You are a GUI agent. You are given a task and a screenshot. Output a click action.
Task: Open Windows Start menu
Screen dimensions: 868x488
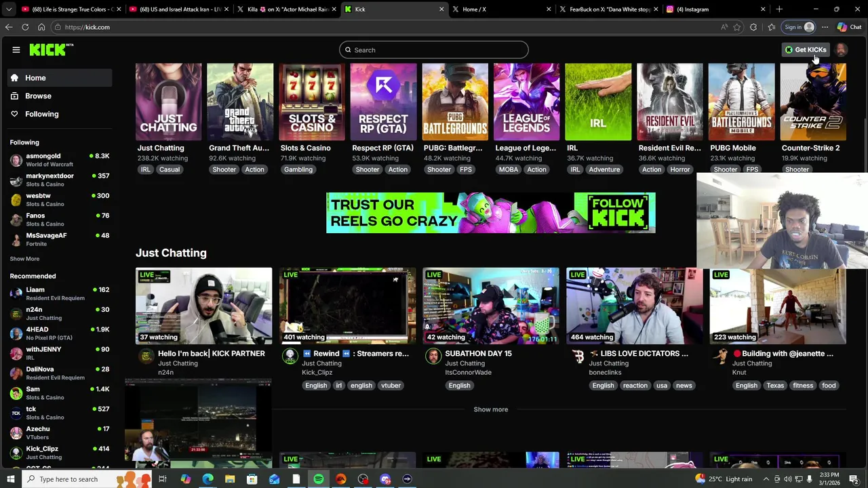point(10,479)
